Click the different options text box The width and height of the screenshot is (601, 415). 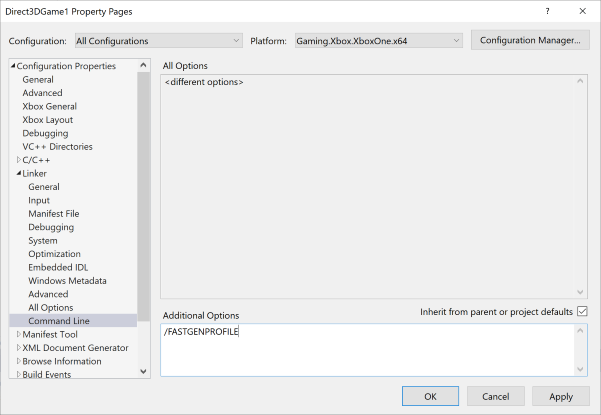click(374, 187)
